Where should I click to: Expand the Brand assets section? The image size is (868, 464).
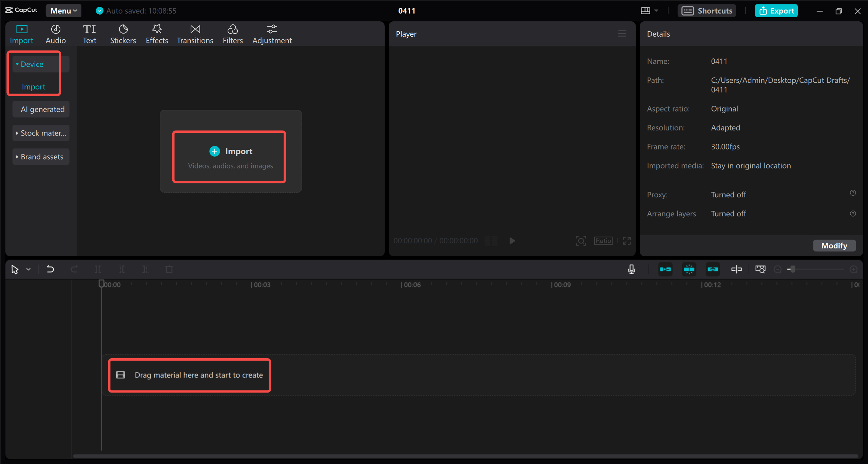tap(40, 157)
